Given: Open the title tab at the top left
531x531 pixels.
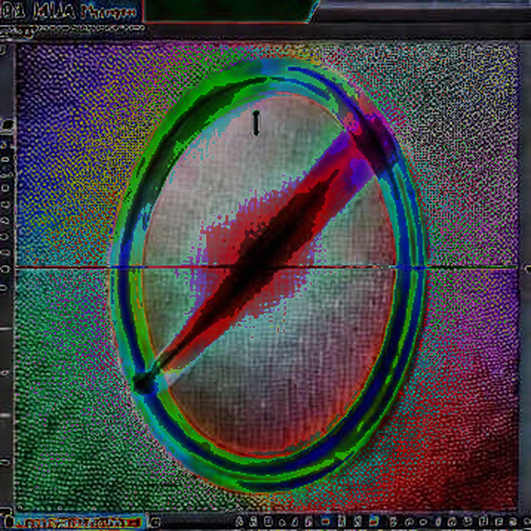Looking at the screenshot, I should point(69,12).
